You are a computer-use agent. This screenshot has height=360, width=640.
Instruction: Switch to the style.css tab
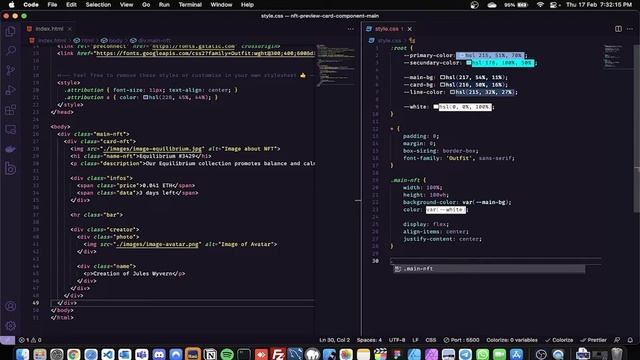point(390,29)
